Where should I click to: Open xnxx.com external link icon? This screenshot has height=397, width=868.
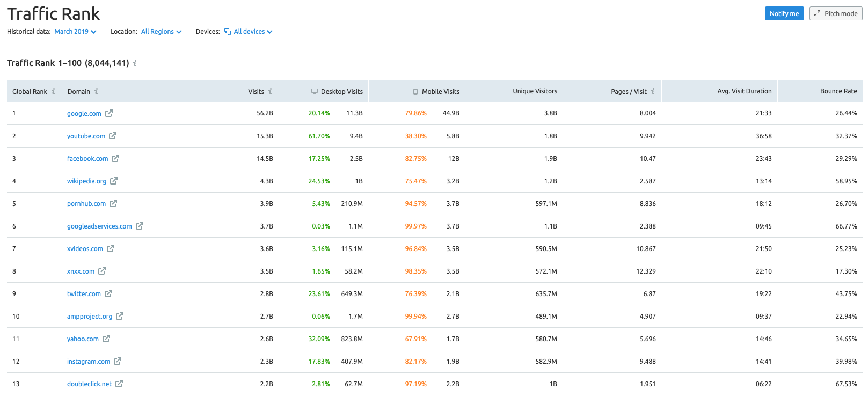tap(102, 271)
